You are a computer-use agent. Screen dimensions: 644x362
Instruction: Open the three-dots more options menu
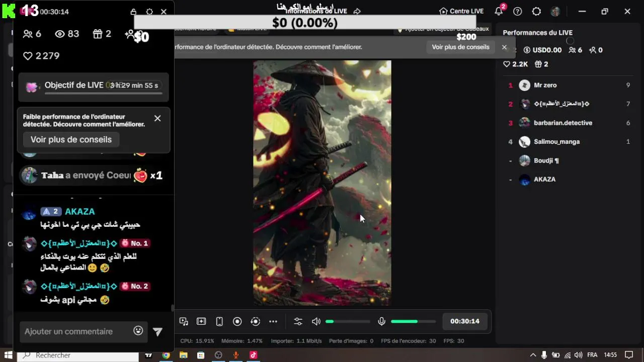[x=273, y=321]
